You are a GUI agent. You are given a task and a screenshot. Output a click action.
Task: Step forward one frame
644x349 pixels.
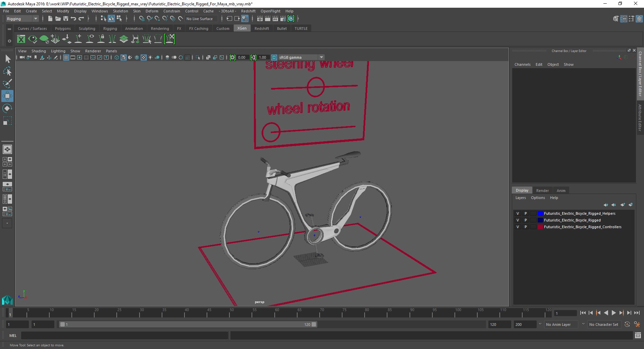(x=629, y=313)
